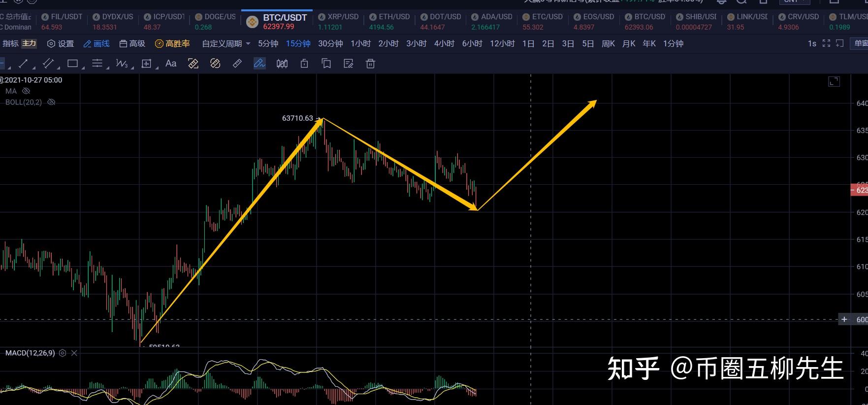Select the 周K timeframe
The image size is (868, 405).
click(x=608, y=44)
